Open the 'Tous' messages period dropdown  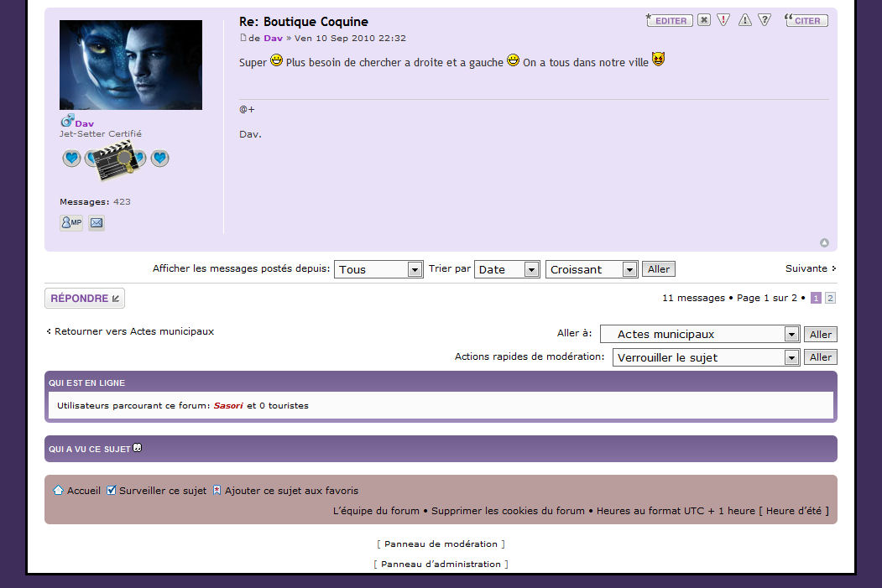click(x=378, y=269)
